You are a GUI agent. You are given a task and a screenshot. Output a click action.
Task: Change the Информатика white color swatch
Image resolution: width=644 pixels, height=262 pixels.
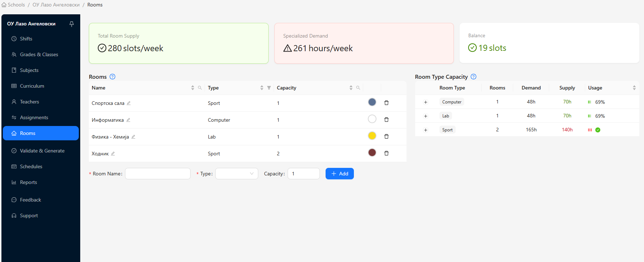[372, 119]
